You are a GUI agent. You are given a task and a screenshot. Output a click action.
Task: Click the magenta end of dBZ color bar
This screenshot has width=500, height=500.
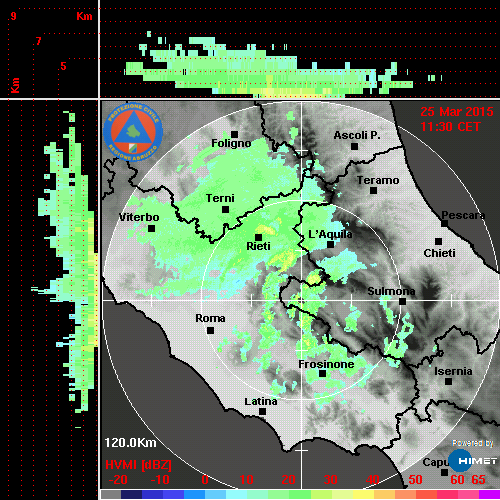[489, 494]
